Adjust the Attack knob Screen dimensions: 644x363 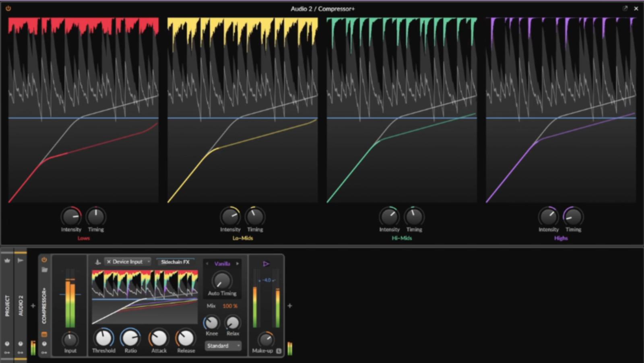tap(159, 338)
